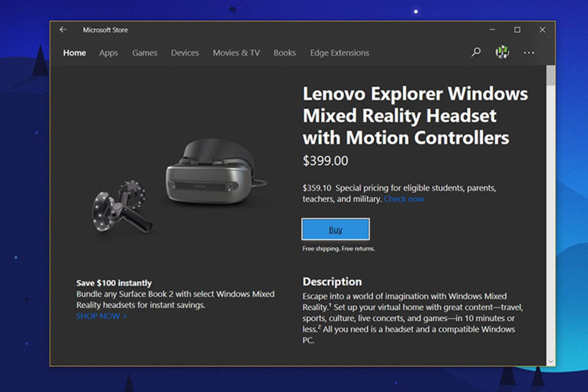This screenshot has height=392, width=588.
Task: Maximize the Microsoft Store window
Action: [x=517, y=30]
